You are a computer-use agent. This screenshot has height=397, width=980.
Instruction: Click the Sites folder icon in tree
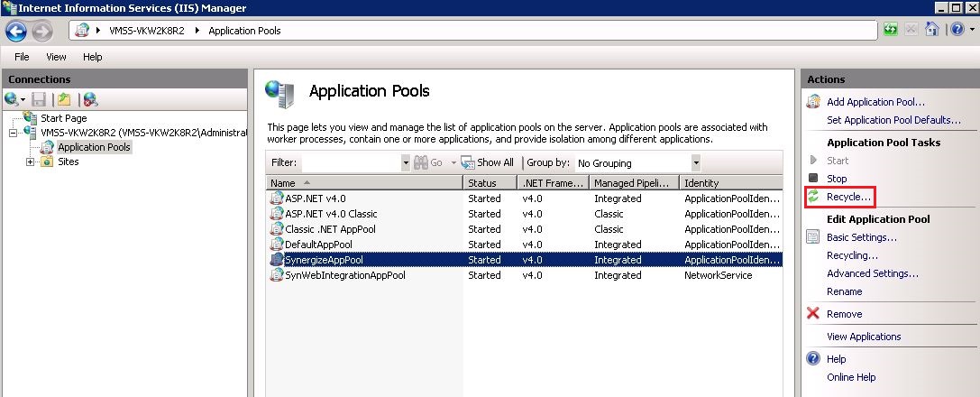tap(47, 162)
